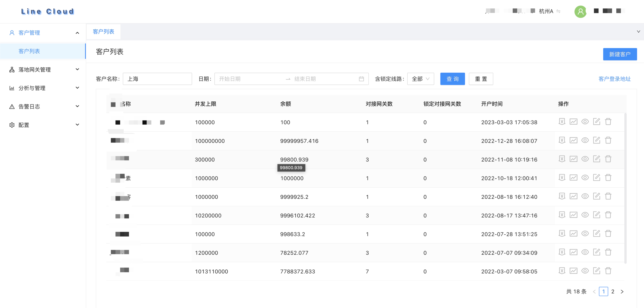The width and height of the screenshot is (644, 308).
Task: Edit customer in 2022-07-07 row
Action: pyautogui.click(x=597, y=252)
